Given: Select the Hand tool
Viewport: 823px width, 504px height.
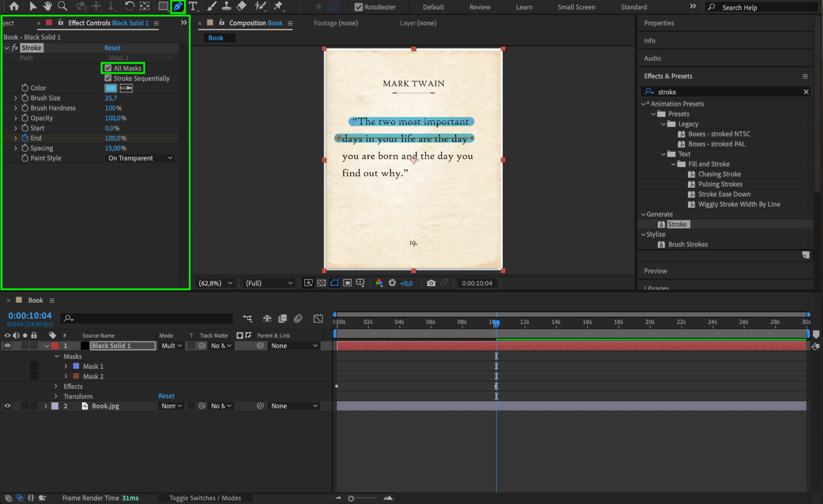Looking at the screenshot, I should coord(47,6).
